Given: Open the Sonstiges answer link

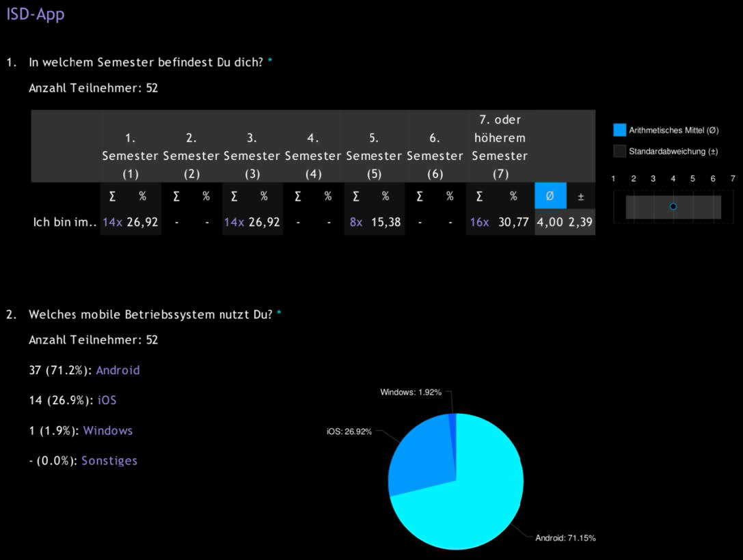Looking at the screenshot, I should (109, 460).
